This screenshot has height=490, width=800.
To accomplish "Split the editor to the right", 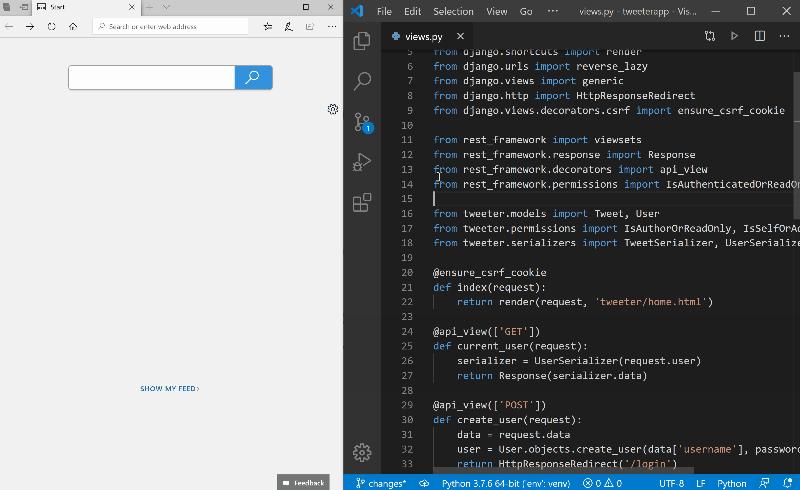I will point(760,36).
